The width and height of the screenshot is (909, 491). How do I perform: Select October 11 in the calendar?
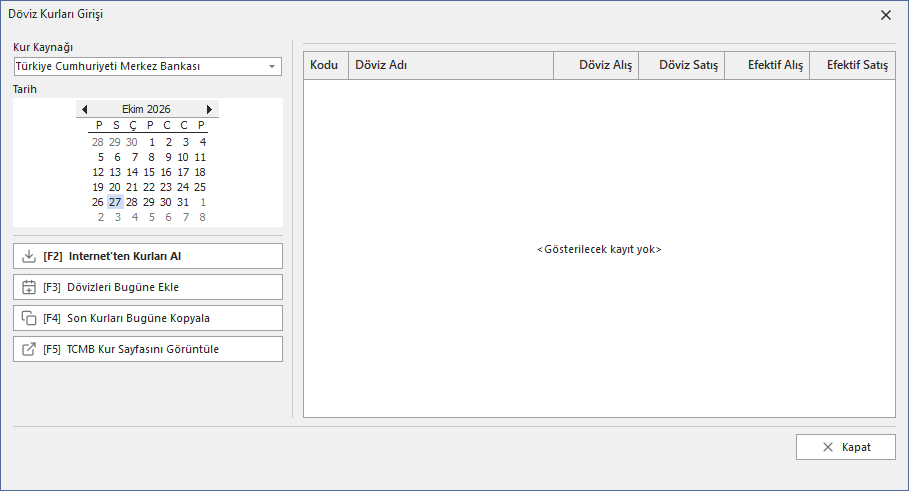click(x=200, y=157)
